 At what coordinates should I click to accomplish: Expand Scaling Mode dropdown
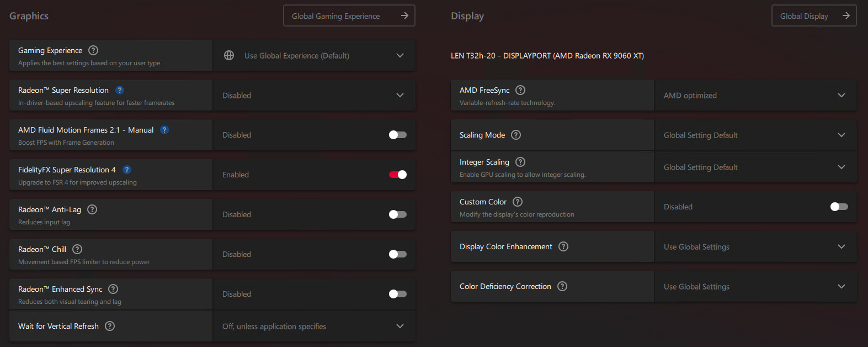[x=755, y=135]
